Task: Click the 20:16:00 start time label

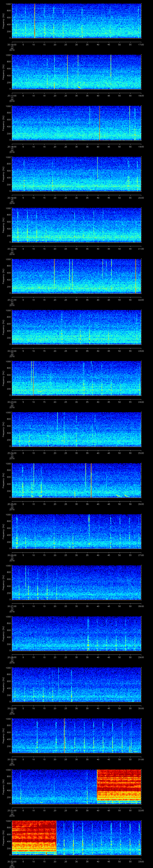Action: tap(12, 44)
